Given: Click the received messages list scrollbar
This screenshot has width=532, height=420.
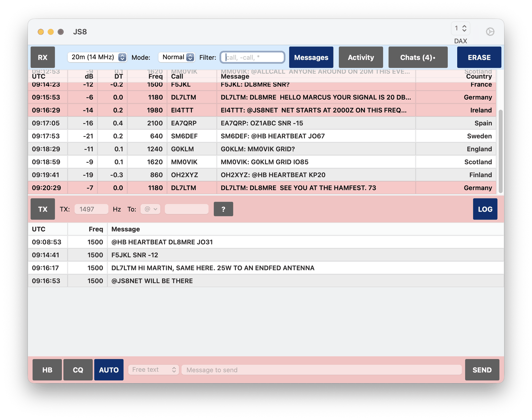Looking at the screenshot, I should [x=500, y=151].
